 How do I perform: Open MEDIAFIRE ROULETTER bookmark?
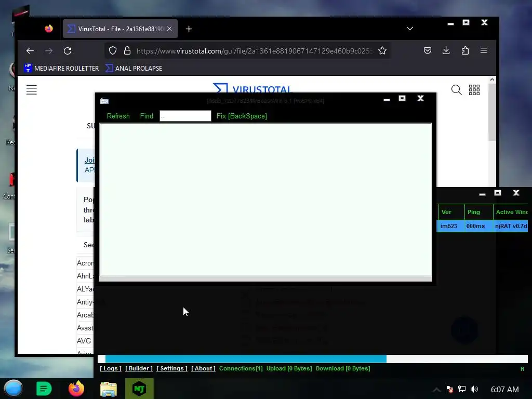(x=61, y=68)
